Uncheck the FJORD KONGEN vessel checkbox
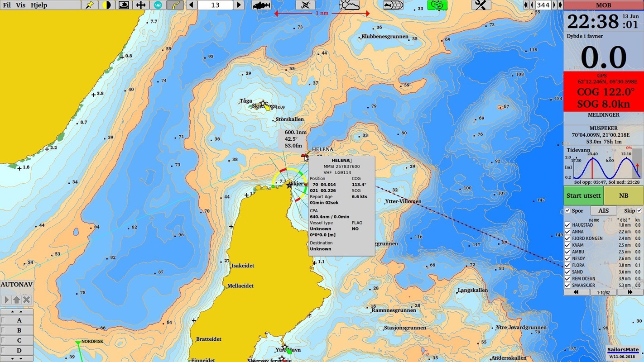644x362 pixels. pyautogui.click(x=567, y=238)
